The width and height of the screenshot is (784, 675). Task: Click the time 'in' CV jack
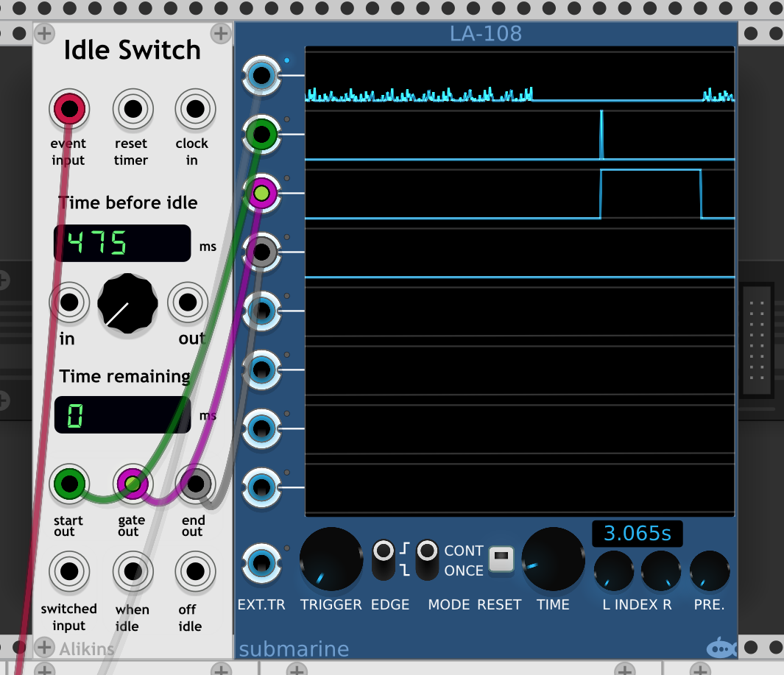[69, 302]
